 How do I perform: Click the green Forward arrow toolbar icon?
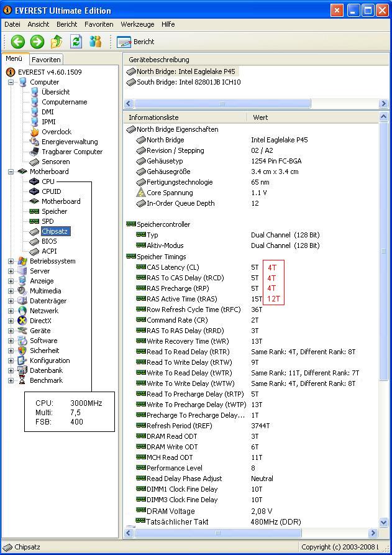coord(37,42)
